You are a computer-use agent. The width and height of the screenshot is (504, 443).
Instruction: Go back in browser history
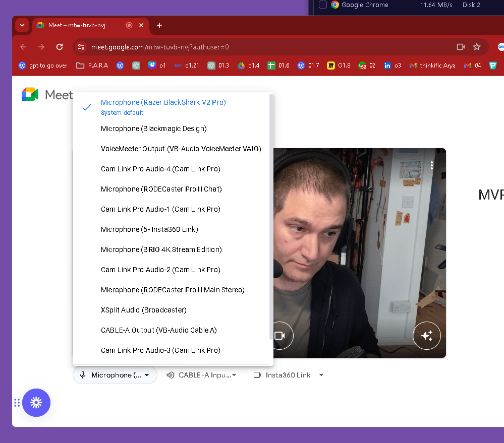(x=24, y=47)
